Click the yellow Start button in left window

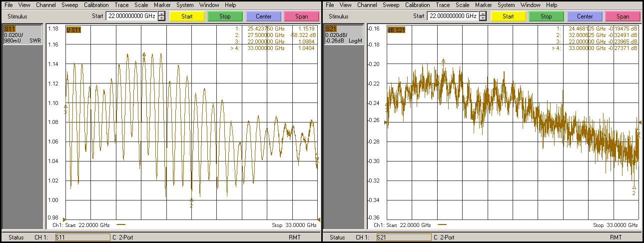(187, 16)
